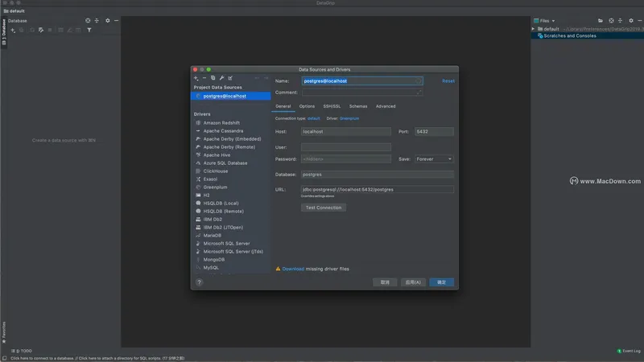Screen dimensions: 644x362
Task: Click the Test Connection button
Action: point(324,208)
